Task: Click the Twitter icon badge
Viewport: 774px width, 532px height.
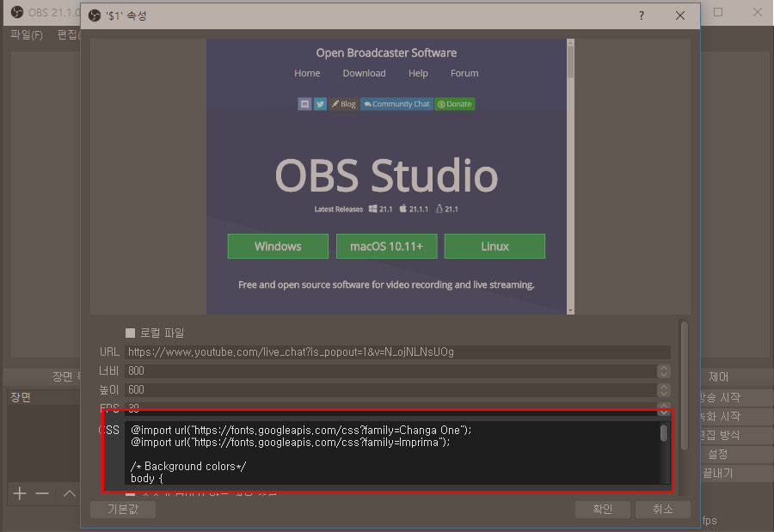Action: (321, 104)
